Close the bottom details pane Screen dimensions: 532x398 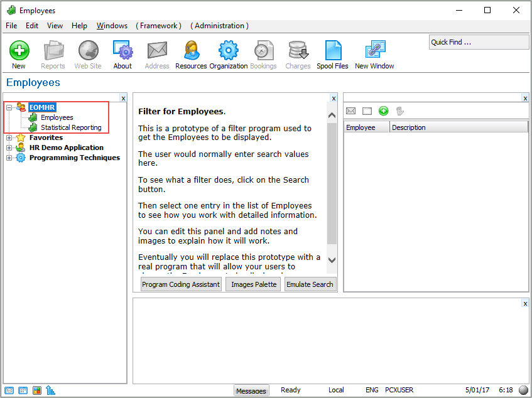pos(525,303)
